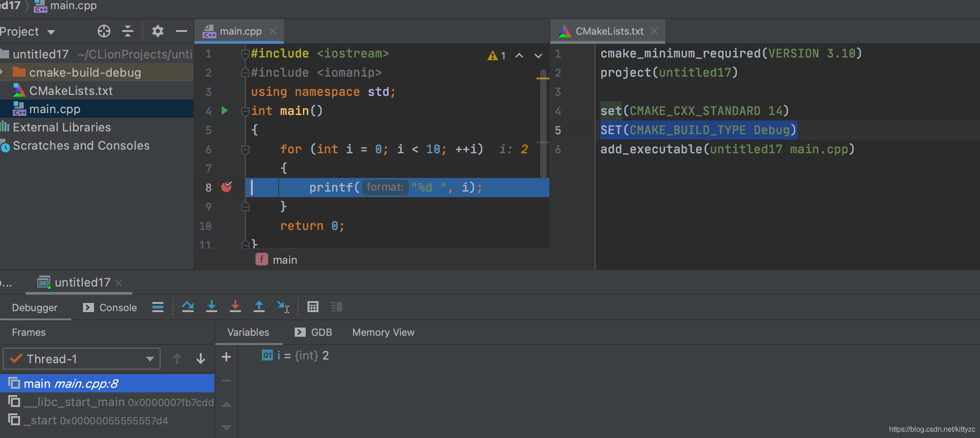Collapse the for loop fold marker
The image size is (980, 438).
pos(245,149)
